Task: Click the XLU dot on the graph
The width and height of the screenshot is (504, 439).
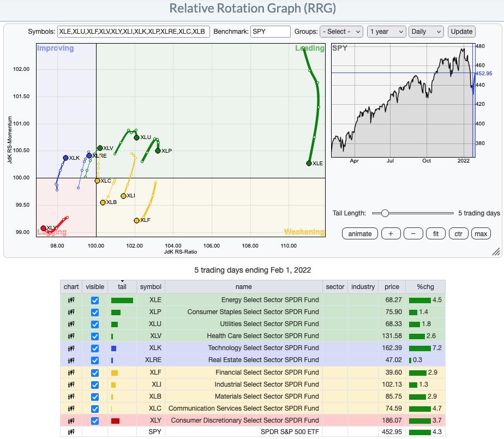Action: [136, 137]
